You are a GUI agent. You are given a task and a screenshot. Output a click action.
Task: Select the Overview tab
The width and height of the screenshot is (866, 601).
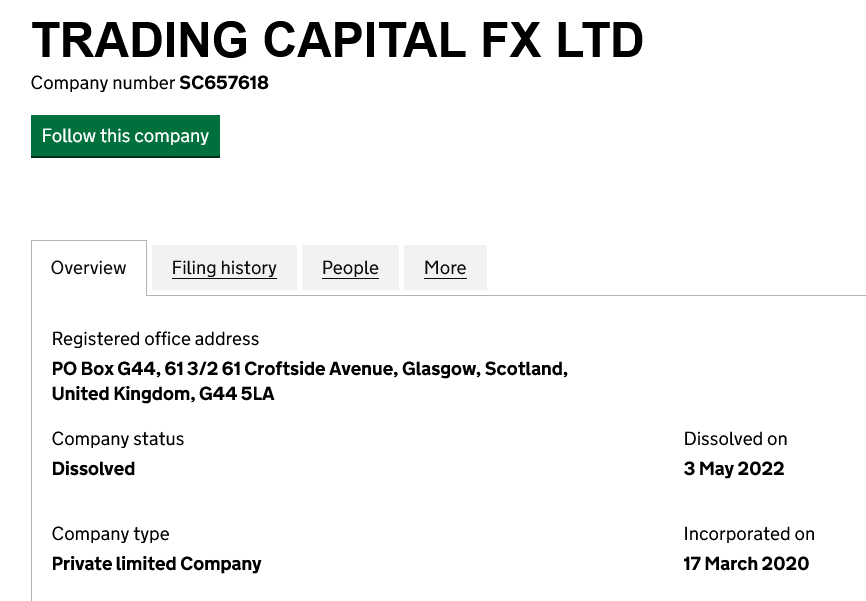(89, 268)
